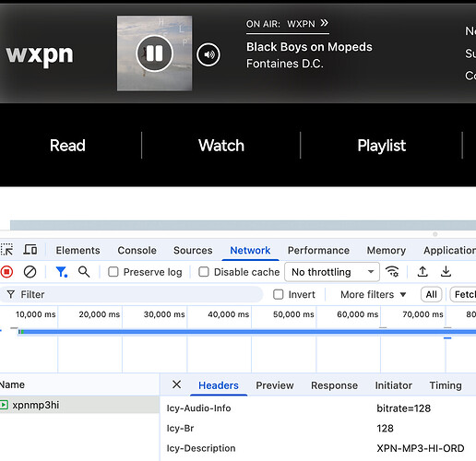
Task: Click the artist name Fontaines D.C.
Action: point(285,64)
